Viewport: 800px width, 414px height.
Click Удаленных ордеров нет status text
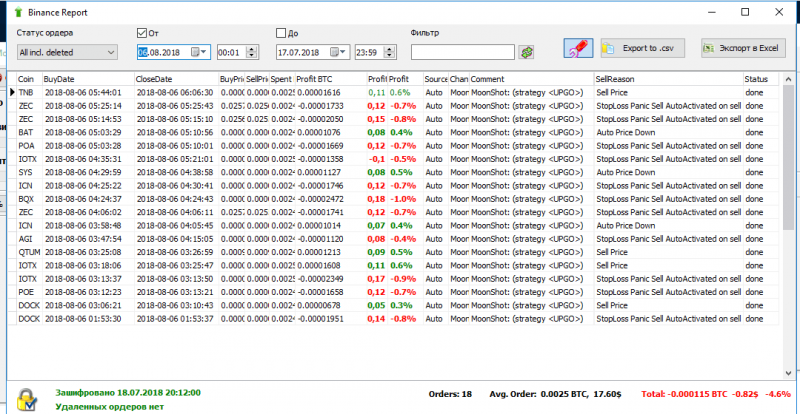click(x=110, y=407)
